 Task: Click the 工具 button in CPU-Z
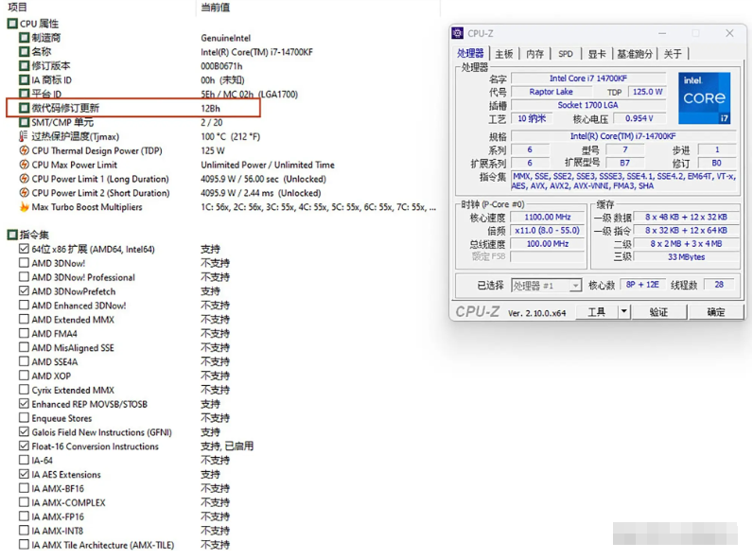click(x=597, y=312)
